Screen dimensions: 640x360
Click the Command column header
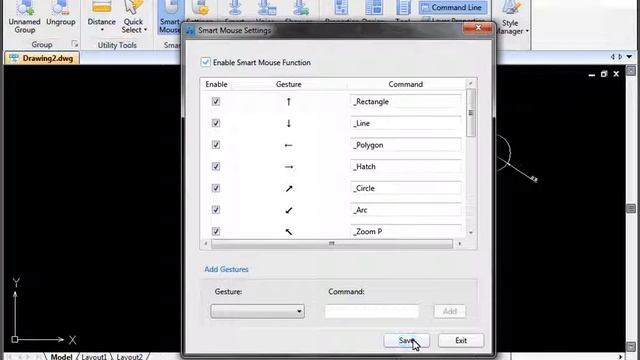point(405,84)
